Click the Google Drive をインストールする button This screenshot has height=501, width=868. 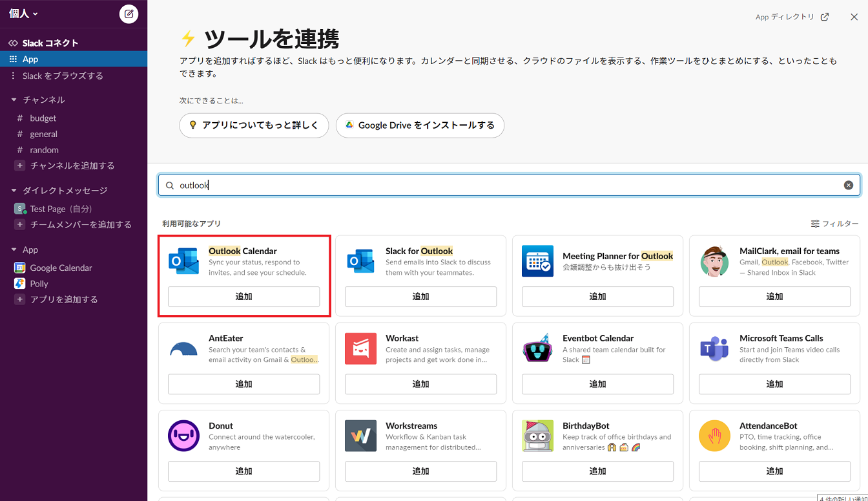[420, 125]
